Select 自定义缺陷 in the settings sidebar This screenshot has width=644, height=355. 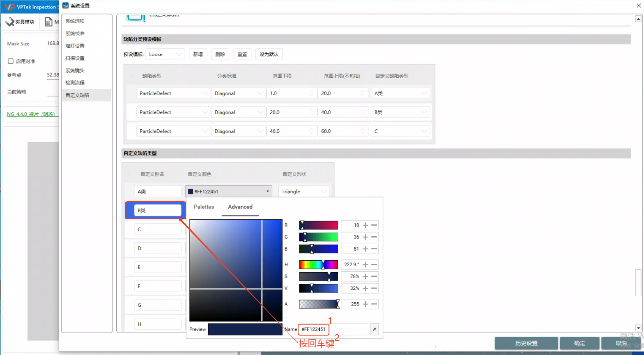pos(86,95)
